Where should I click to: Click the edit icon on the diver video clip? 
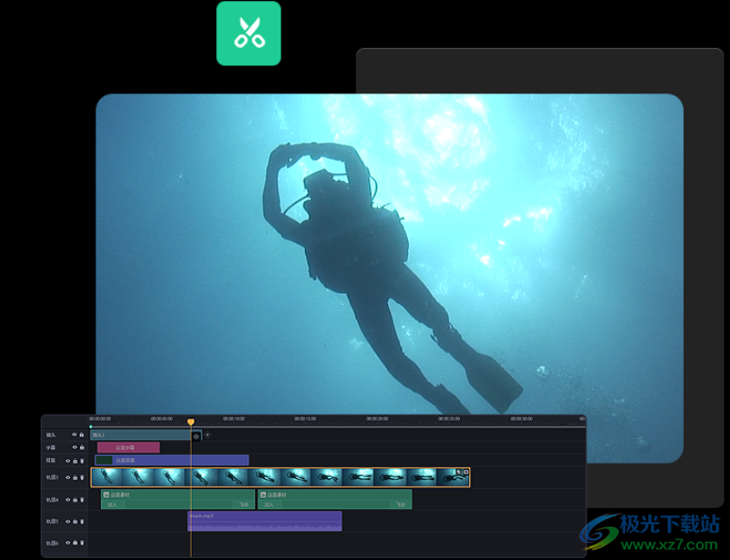coord(459,472)
